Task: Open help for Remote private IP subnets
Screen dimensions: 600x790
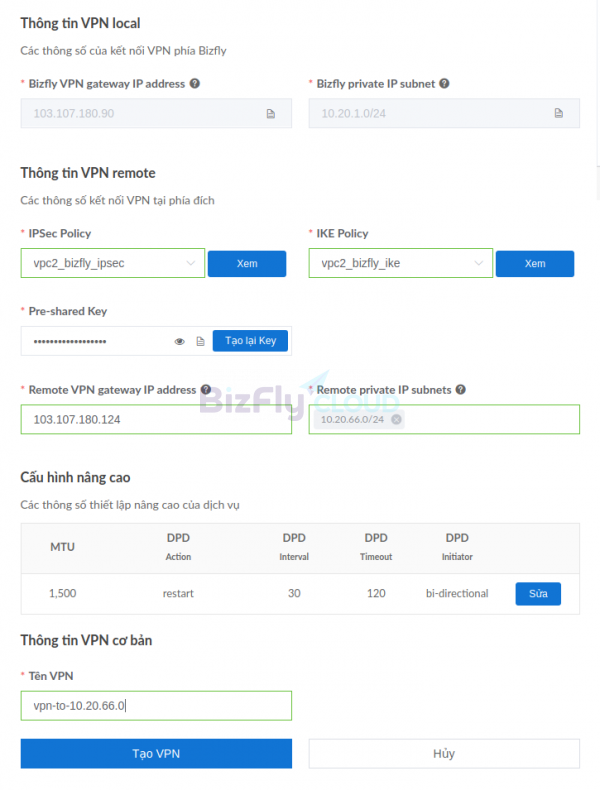Action: [x=460, y=389]
